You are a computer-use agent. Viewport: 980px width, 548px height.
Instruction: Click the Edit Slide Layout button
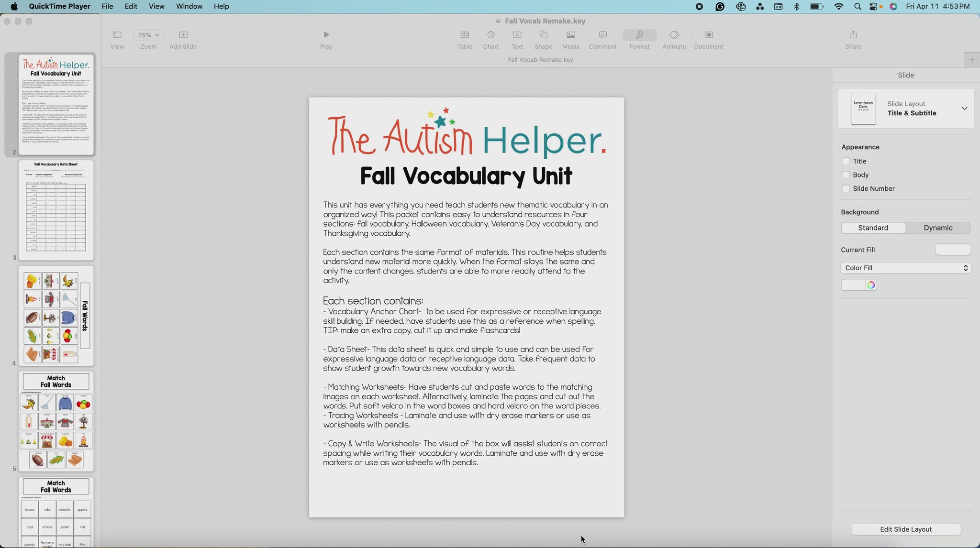905,529
